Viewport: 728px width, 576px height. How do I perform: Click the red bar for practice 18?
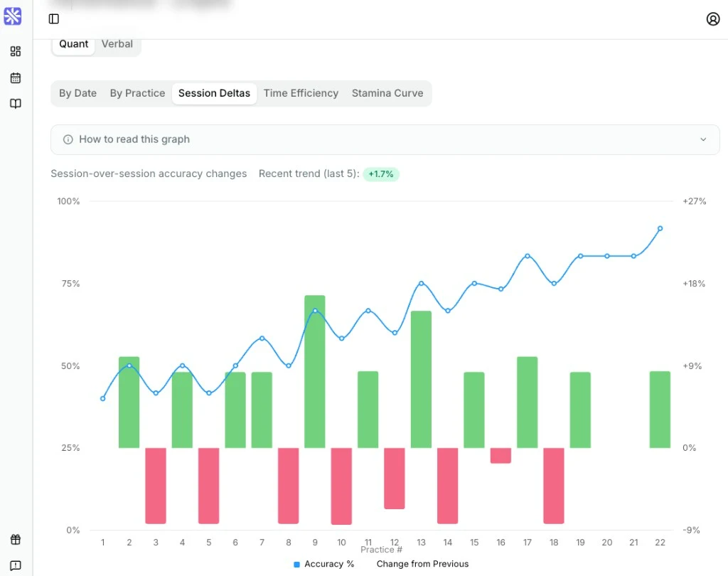[x=554, y=486]
